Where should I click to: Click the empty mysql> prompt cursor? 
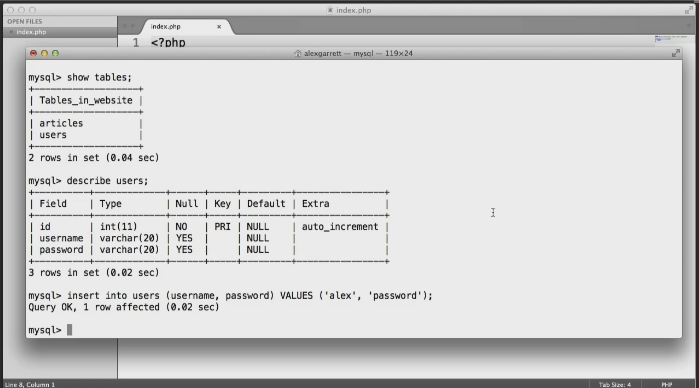click(70, 330)
